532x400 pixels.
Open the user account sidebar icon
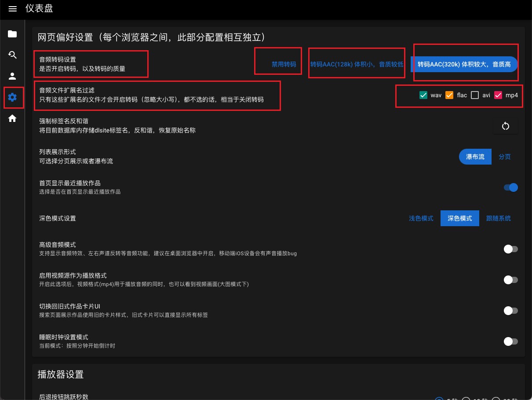click(12, 76)
